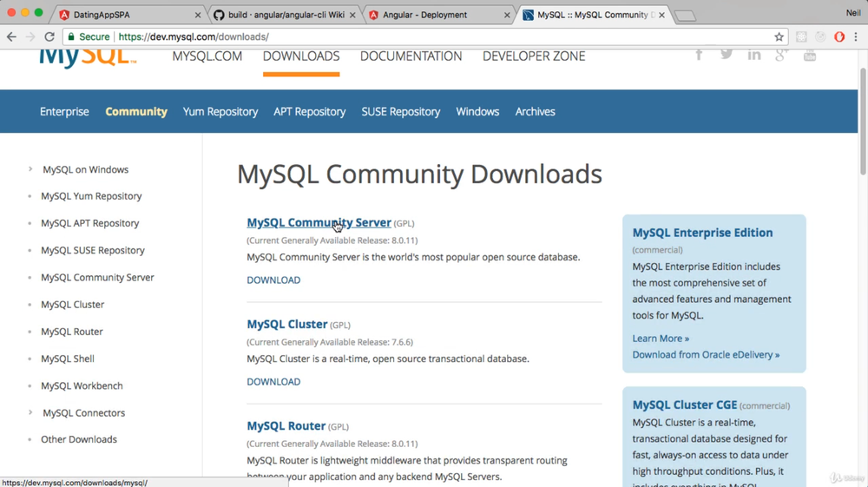Open the Chrome three-dot menu
This screenshot has height=487, width=868.
856,37
